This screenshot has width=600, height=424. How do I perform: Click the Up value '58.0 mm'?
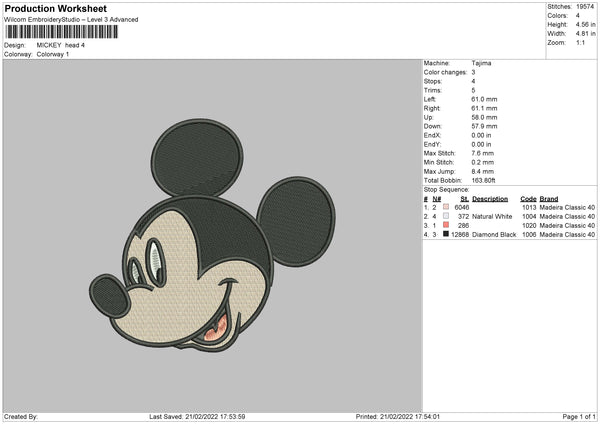point(484,117)
